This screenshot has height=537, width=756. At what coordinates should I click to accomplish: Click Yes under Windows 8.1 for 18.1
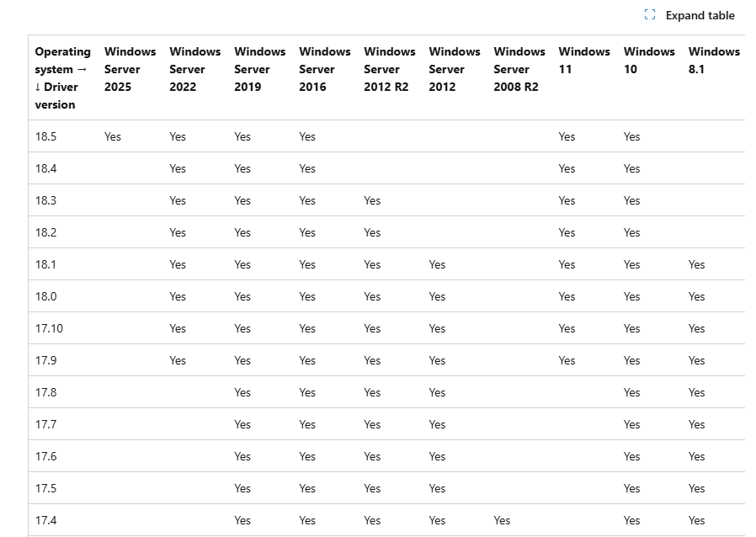pyautogui.click(x=696, y=264)
